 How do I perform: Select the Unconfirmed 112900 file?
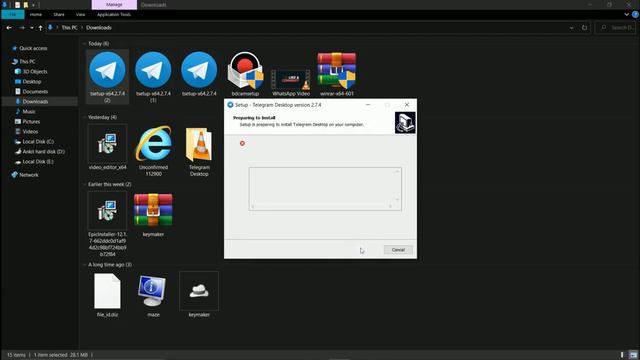point(153,151)
